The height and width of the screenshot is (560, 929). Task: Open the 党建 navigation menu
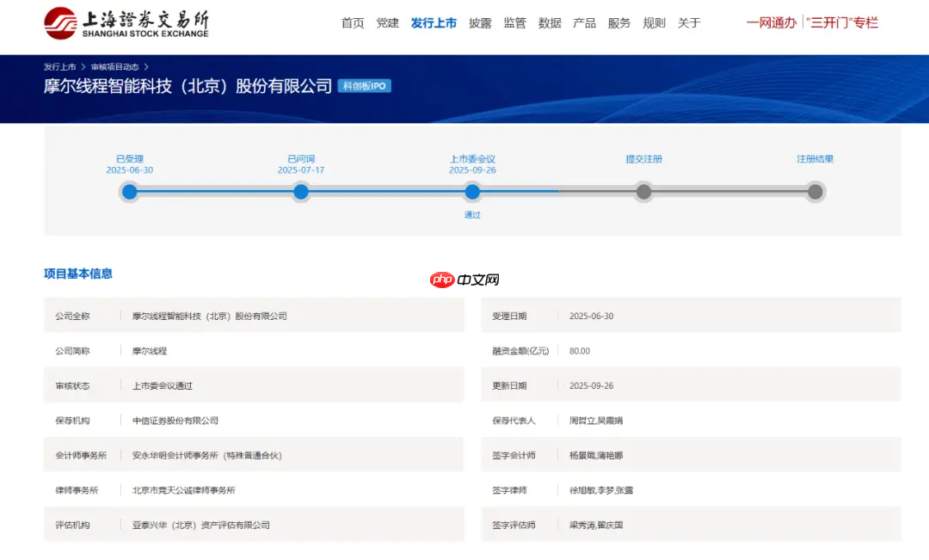click(387, 23)
